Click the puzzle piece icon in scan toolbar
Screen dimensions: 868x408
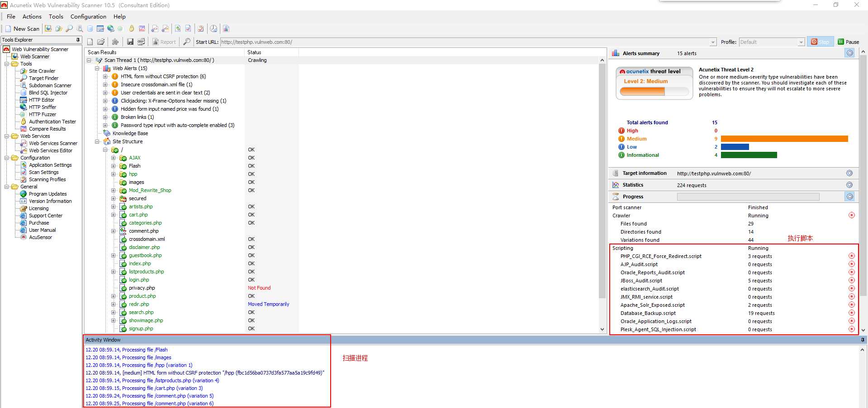coord(115,42)
